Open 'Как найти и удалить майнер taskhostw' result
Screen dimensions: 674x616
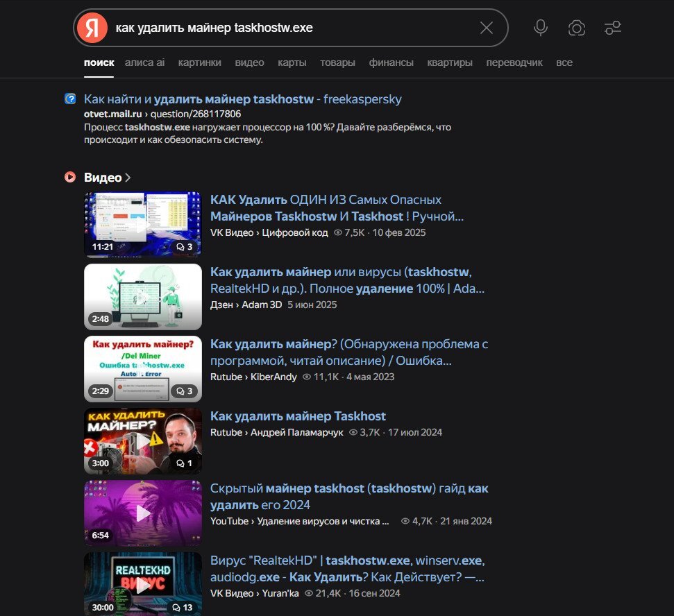pos(242,99)
